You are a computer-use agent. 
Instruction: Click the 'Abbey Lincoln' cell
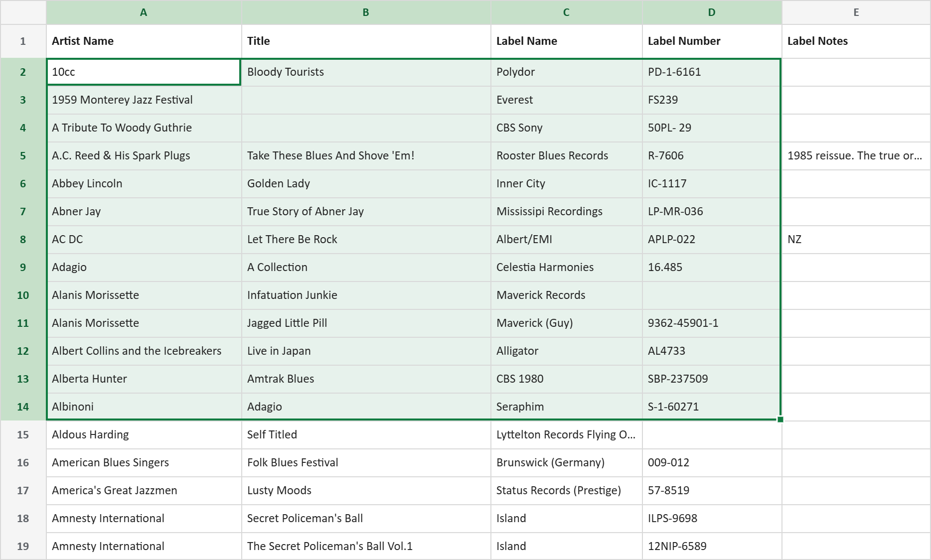pos(144,184)
